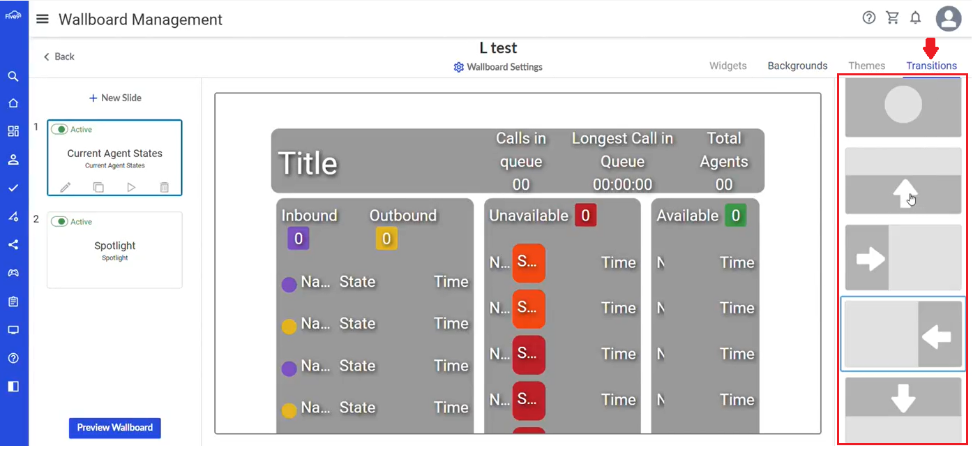Choose the down arrow transition
This screenshot has width=980, height=455.
point(903,410)
